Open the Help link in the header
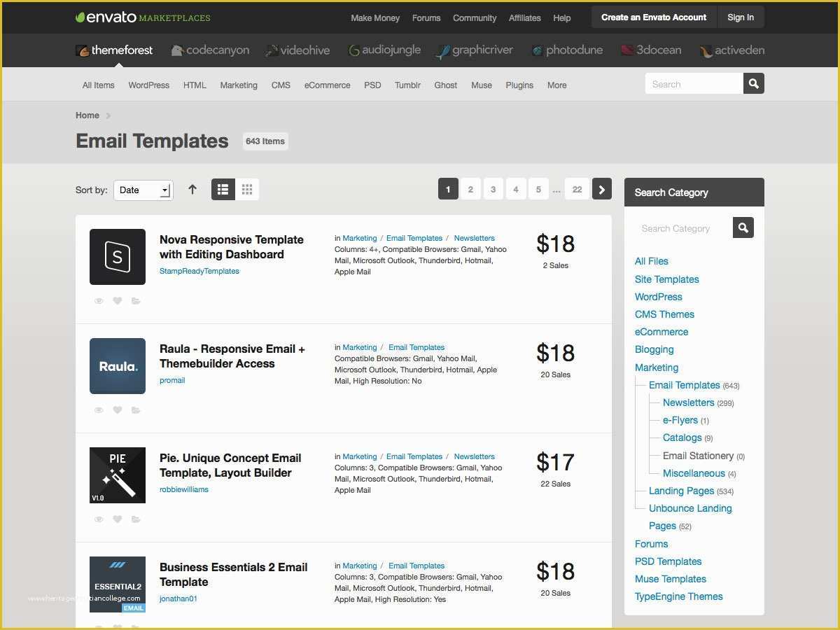840x630 pixels. (562, 18)
